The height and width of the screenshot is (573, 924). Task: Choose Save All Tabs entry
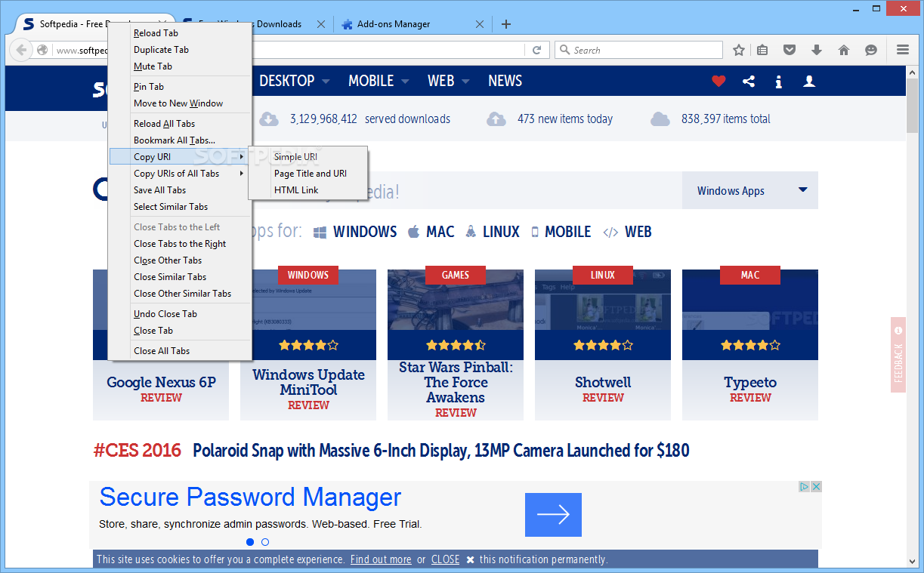tap(180, 190)
